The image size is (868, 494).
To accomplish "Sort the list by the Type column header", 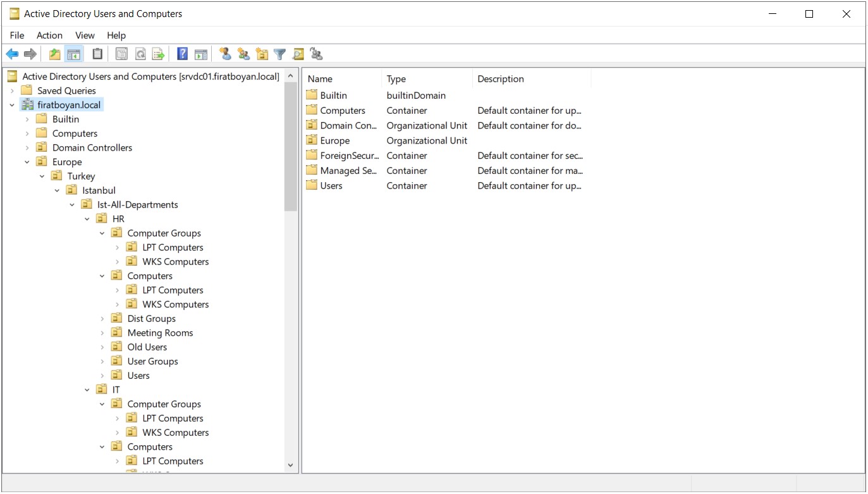I will (427, 79).
